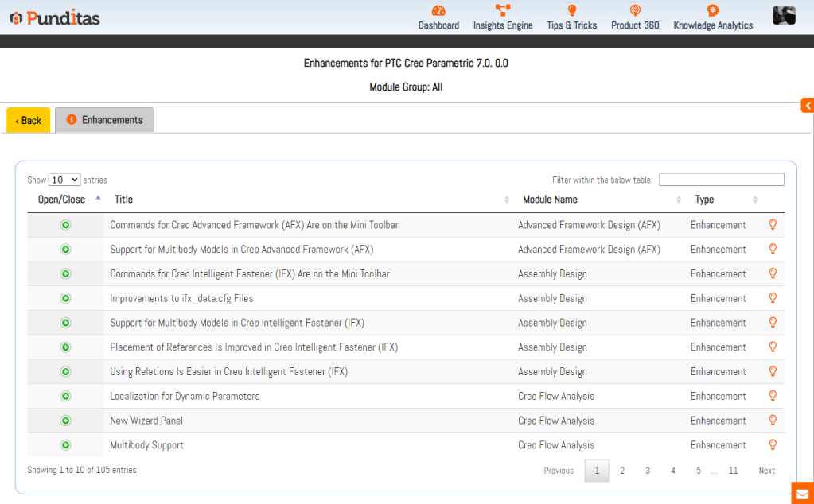Switch to the Enhancements tab

pyautogui.click(x=104, y=120)
